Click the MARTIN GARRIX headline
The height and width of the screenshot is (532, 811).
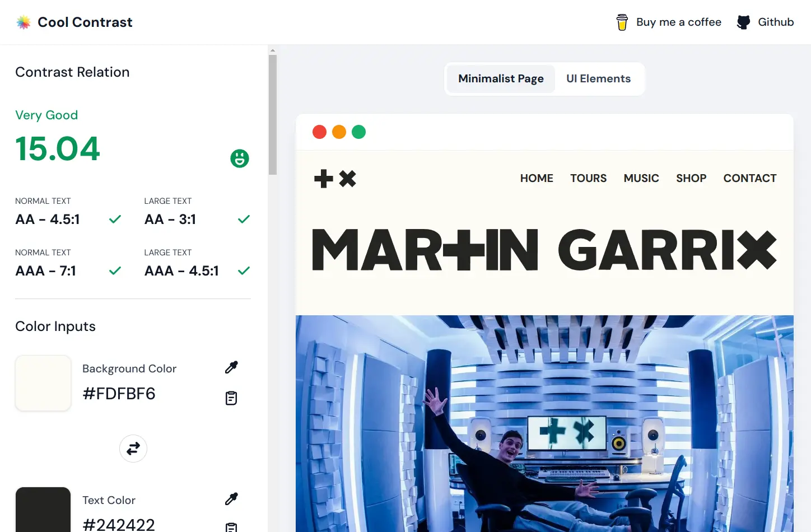point(544,250)
